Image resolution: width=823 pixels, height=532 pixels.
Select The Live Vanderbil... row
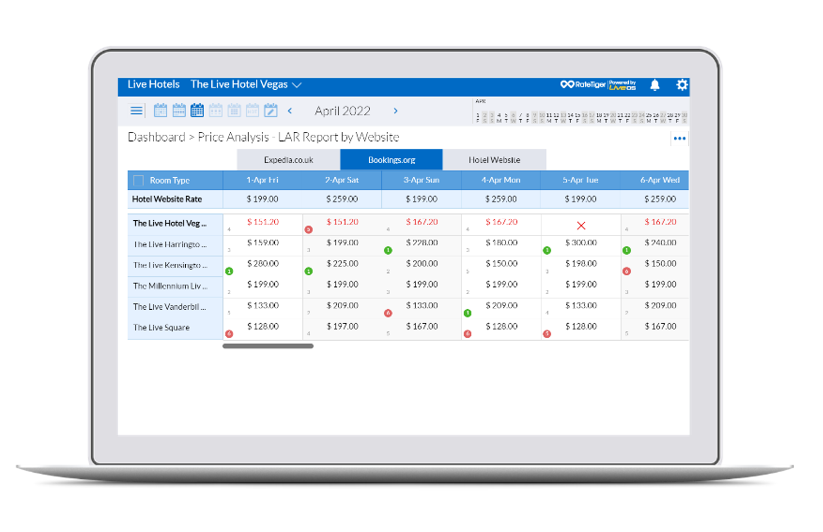[175, 307]
